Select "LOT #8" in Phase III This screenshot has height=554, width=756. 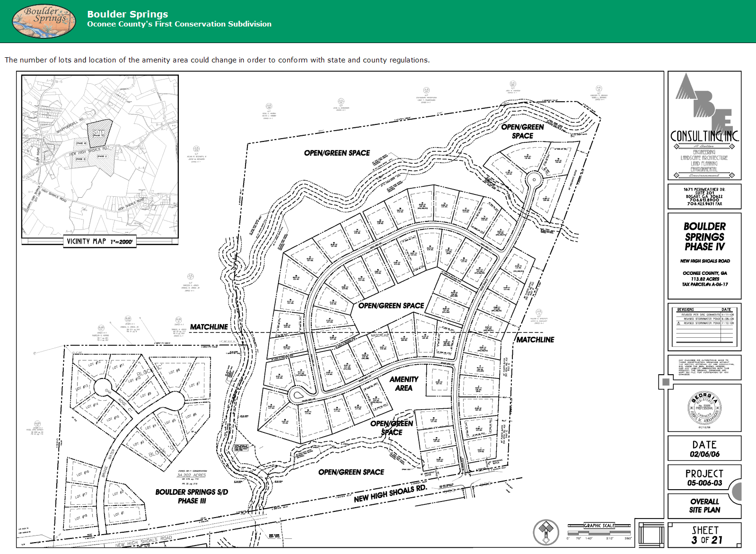(x=174, y=371)
